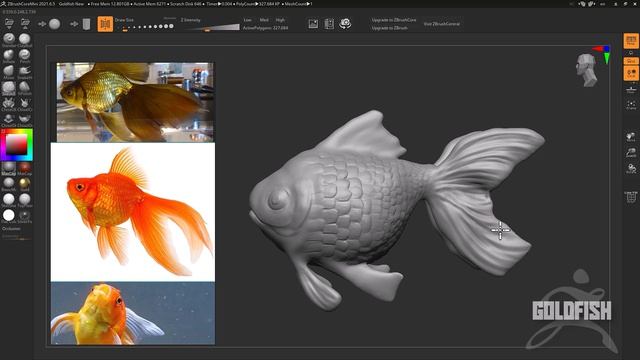Image resolution: width=640 pixels, height=360 pixels.
Task: Apply the BasicMaterial sphere
Action: [x=9, y=184]
